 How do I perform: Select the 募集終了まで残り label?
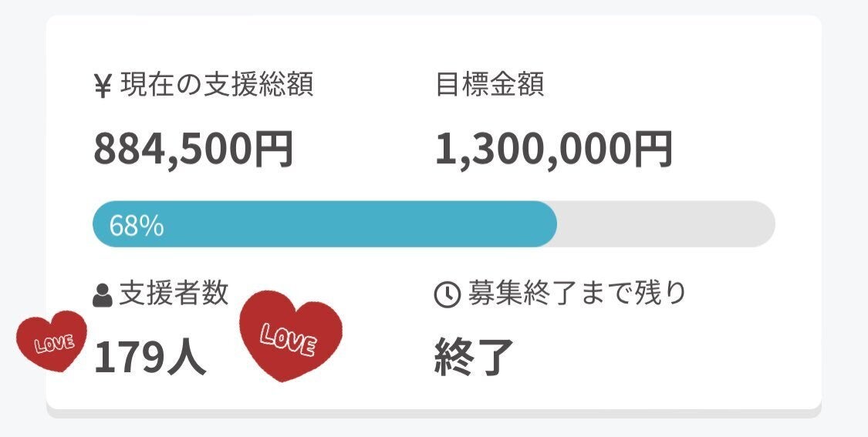click(577, 294)
